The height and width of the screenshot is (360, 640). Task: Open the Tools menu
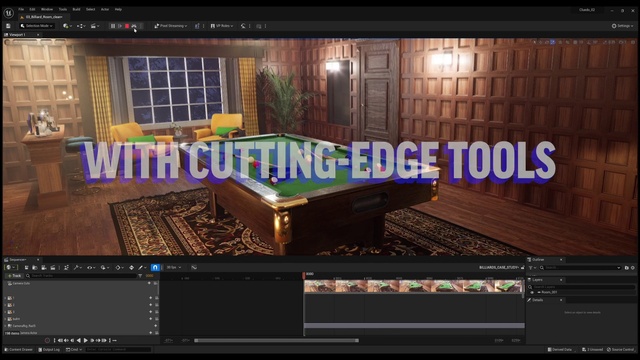[62, 9]
